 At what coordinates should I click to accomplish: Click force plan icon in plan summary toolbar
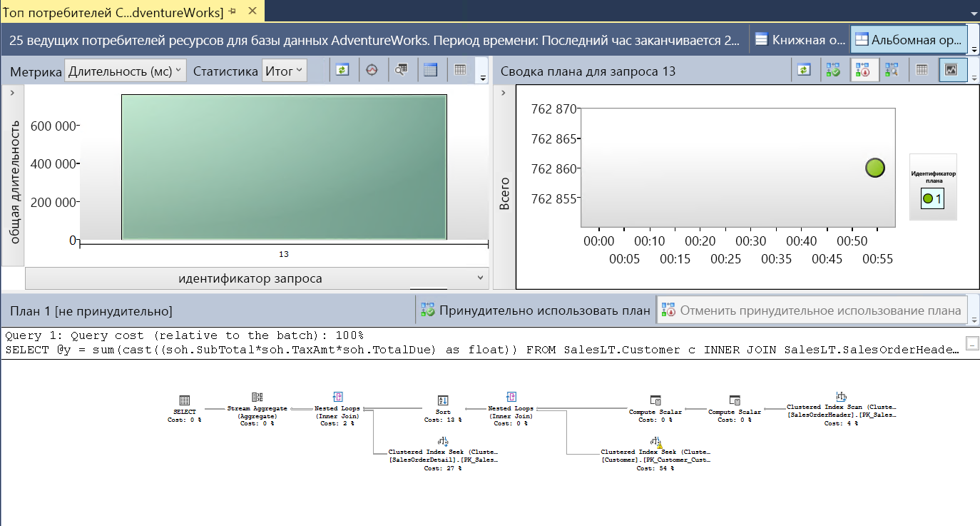click(x=832, y=71)
